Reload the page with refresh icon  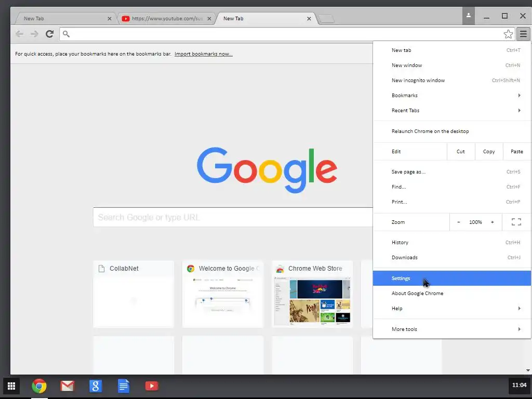[49, 34]
